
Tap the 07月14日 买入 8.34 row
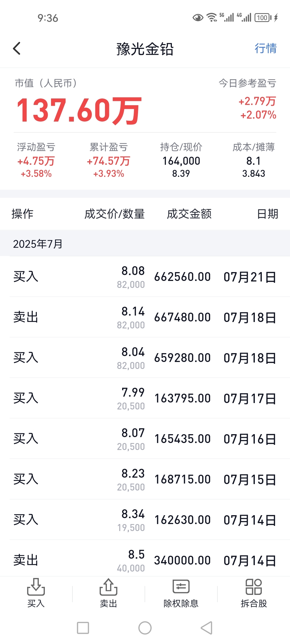145,520
